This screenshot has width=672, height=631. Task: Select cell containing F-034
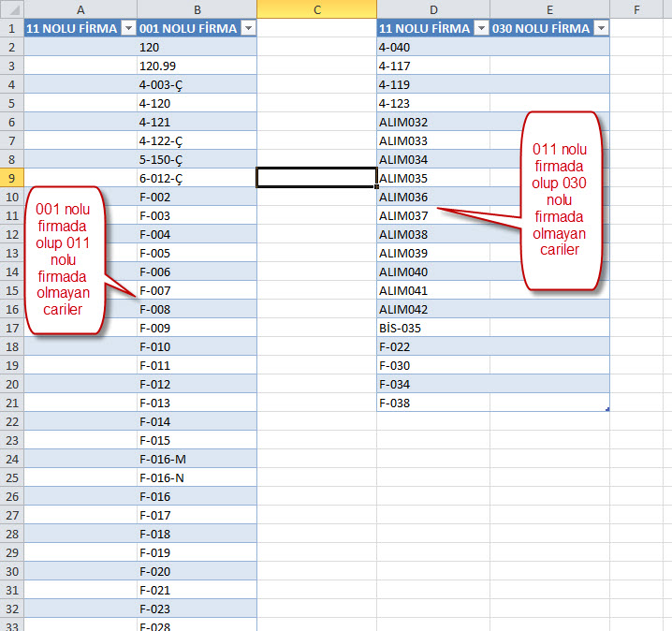tap(433, 384)
